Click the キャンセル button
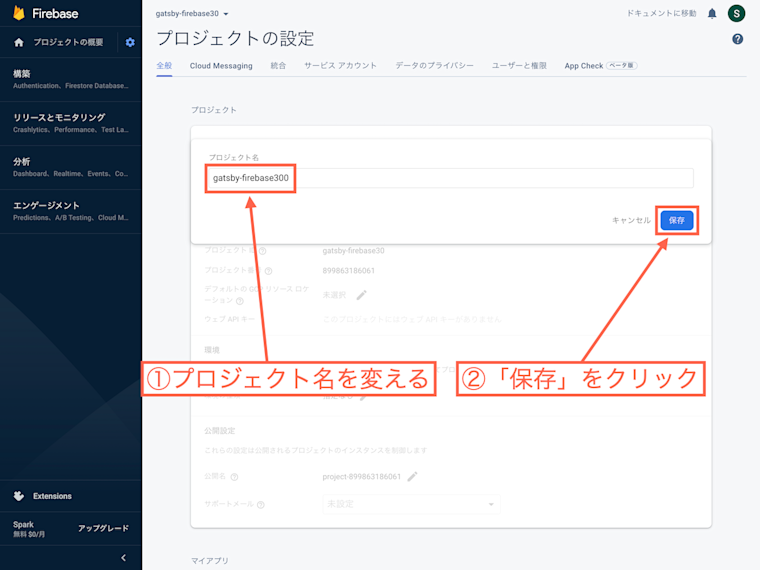The image size is (760, 570). (x=631, y=220)
